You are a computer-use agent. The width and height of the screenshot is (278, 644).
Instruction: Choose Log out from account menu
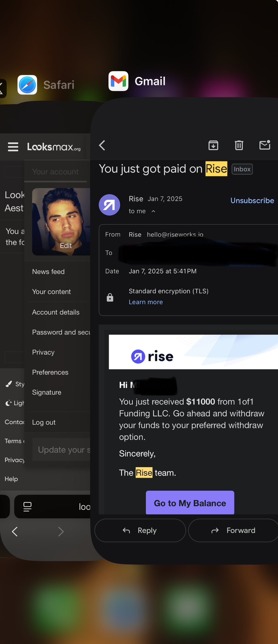click(x=44, y=422)
